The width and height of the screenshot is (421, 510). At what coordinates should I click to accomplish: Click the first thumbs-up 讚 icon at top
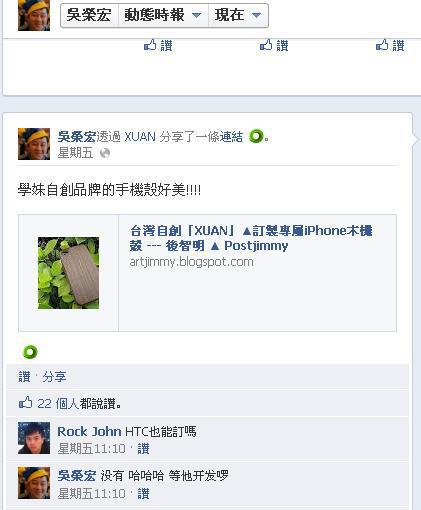coord(158,45)
